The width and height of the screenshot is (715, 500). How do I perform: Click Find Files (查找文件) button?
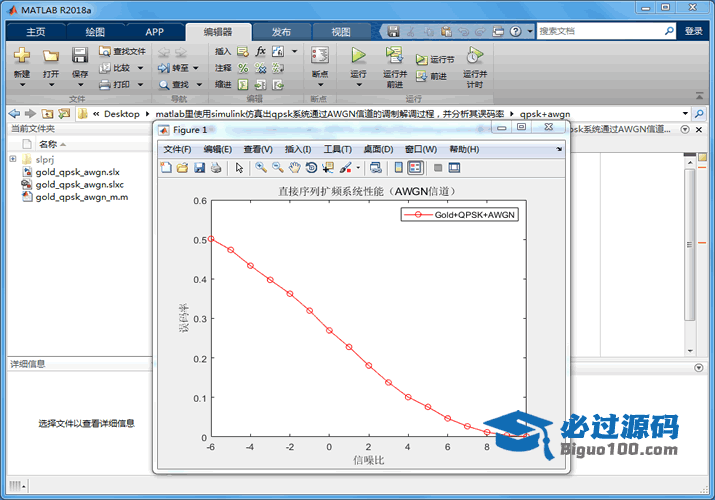pyautogui.click(x=122, y=52)
